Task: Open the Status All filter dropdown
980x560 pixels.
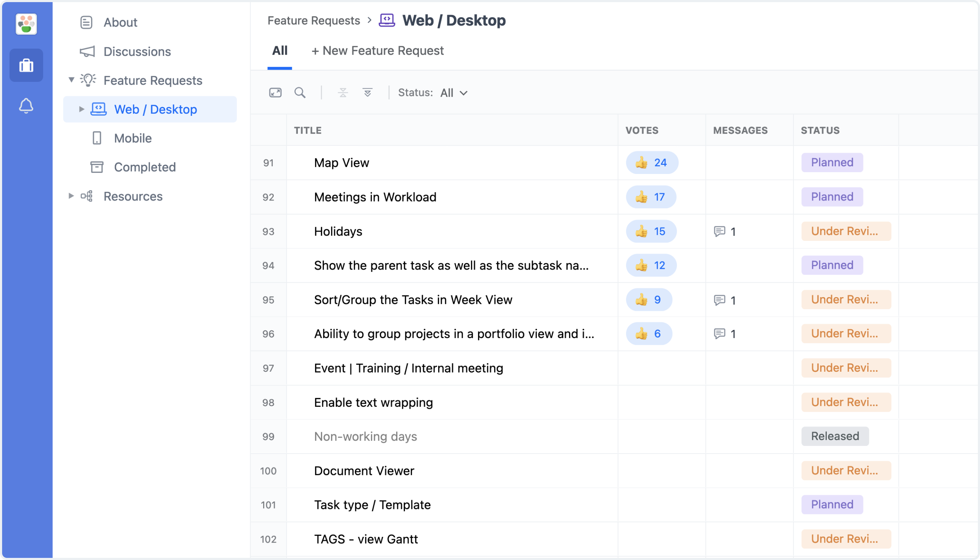Action: pos(454,93)
